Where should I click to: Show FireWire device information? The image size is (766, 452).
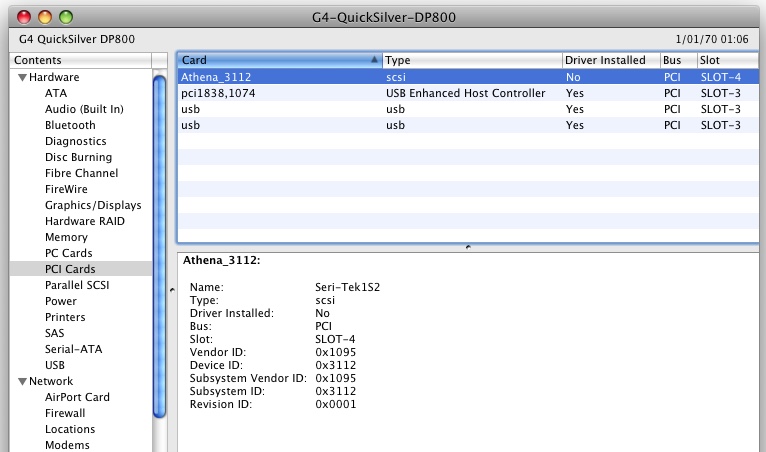click(x=66, y=189)
